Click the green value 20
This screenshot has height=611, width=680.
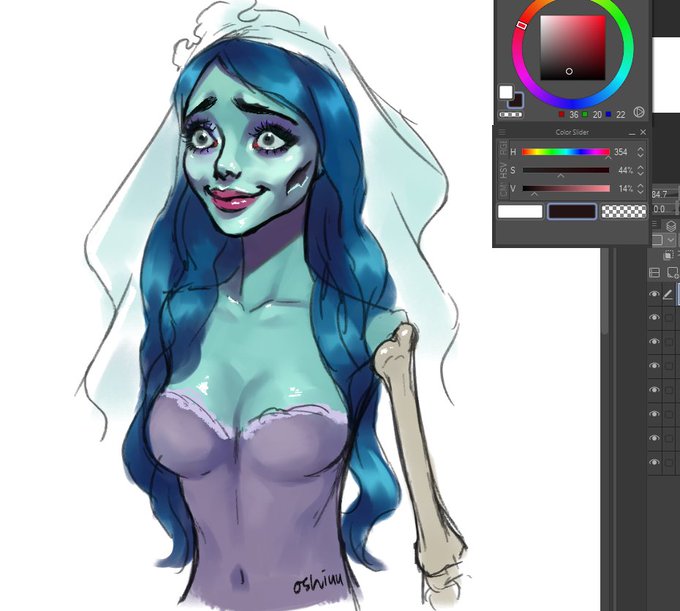[x=597, y=115]
